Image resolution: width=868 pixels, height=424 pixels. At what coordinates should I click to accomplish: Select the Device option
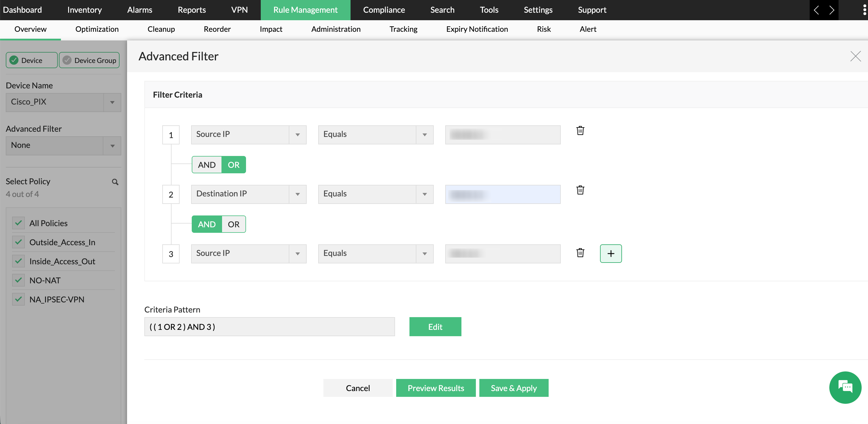[32, 60]
